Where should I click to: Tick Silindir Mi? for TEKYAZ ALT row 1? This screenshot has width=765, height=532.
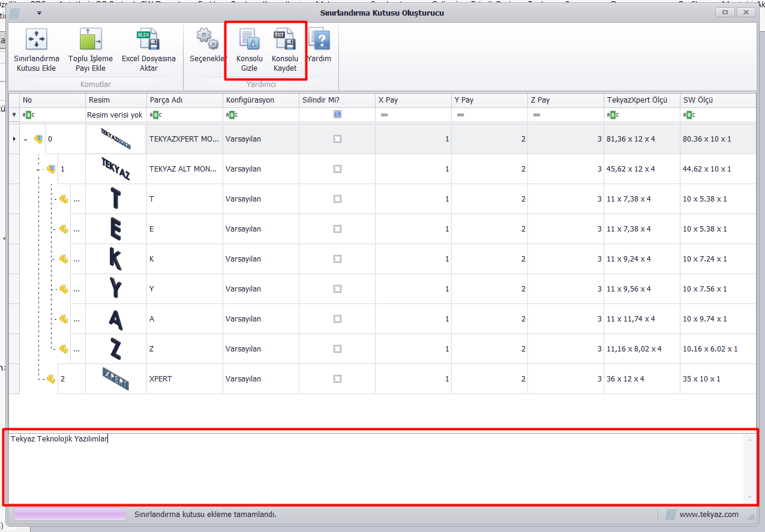(x=337, y=169)
